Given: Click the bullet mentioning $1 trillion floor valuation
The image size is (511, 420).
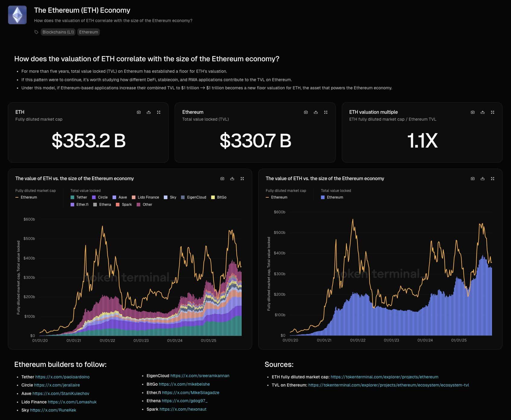Looking at the screenshot, I should click(207, 88).
